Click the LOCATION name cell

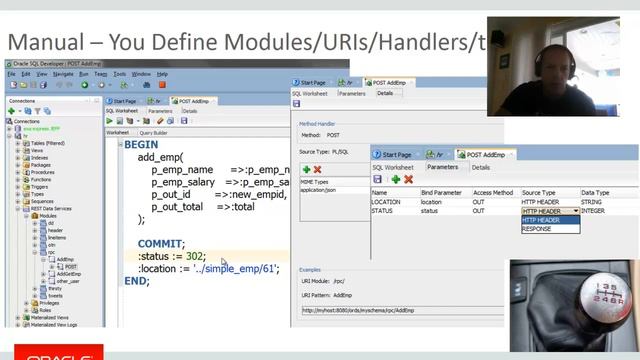coord(386,202)
